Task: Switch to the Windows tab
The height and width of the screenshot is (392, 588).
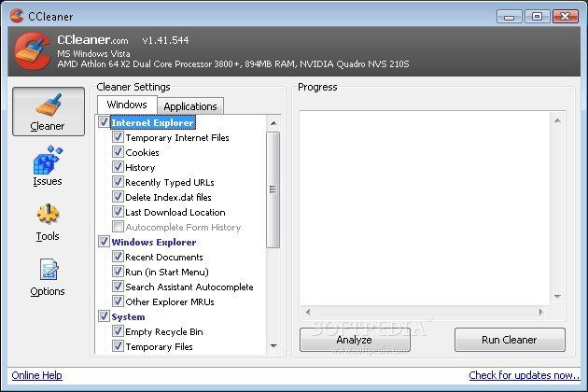Action: pos(127,105)
